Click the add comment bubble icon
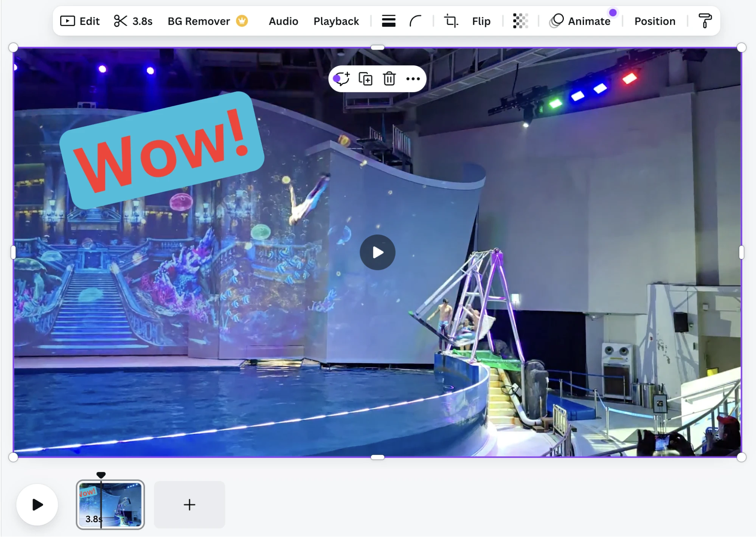 coord(342,79)
